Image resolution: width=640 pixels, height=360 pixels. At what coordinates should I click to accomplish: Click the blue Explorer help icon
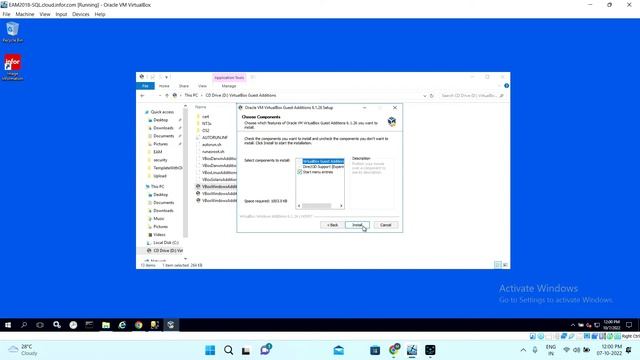click(x=506, y=86)
